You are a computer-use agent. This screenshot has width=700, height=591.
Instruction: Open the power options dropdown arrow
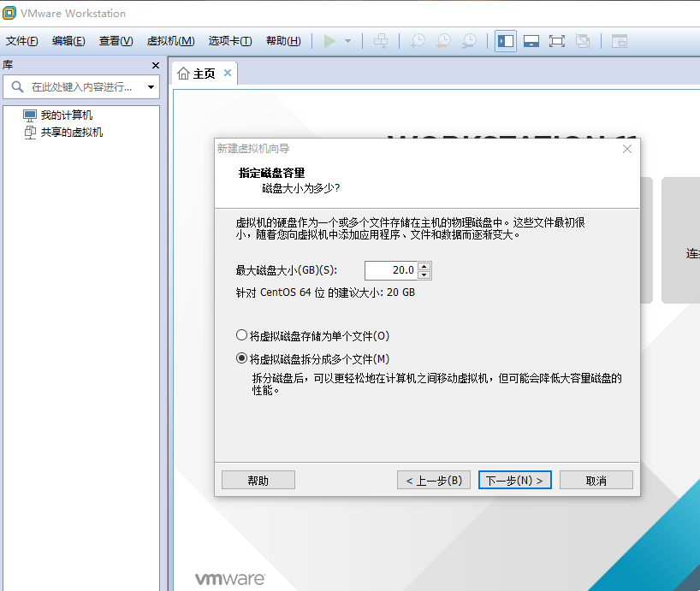pyautogui.click(x=347, y=42)
